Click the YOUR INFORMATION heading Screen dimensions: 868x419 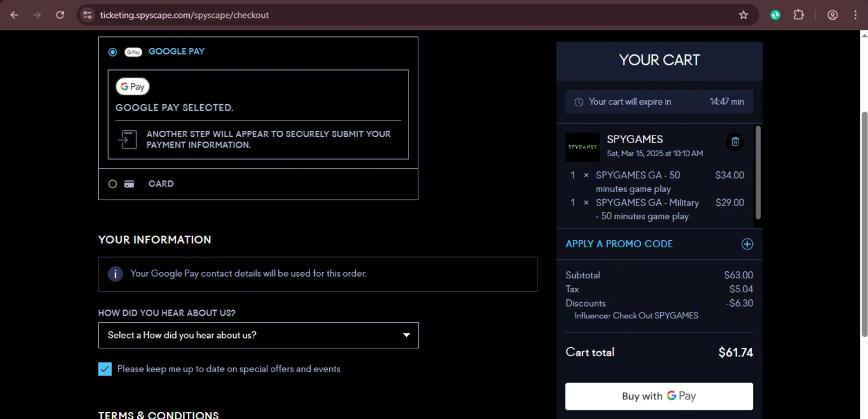click(155, 240)
